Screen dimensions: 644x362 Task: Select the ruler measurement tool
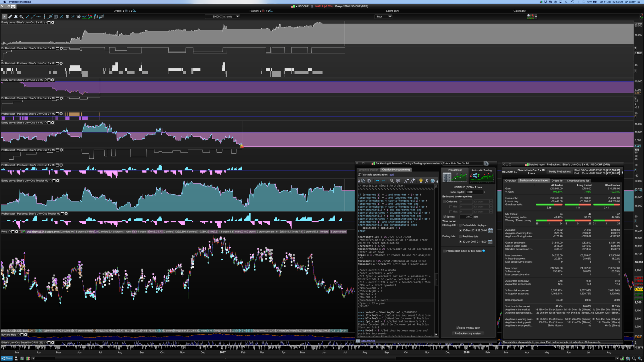point(10,17)
